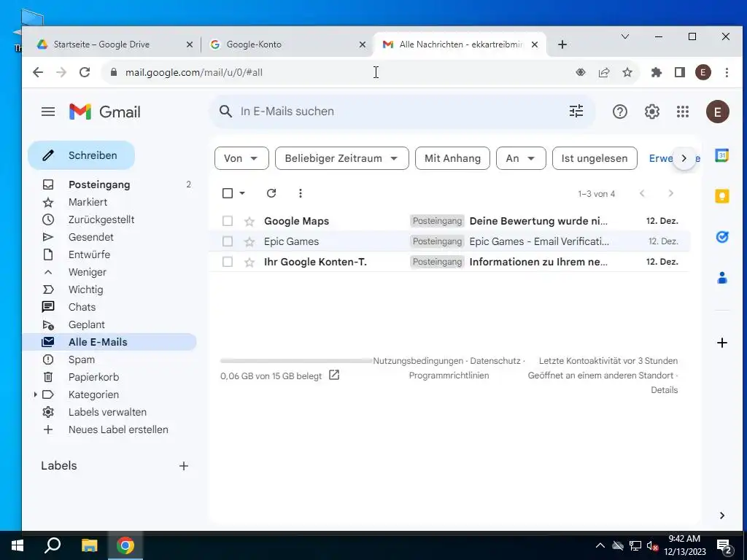Select checkbox for Google Maps email
747x560 pixels.
[228, 221]
